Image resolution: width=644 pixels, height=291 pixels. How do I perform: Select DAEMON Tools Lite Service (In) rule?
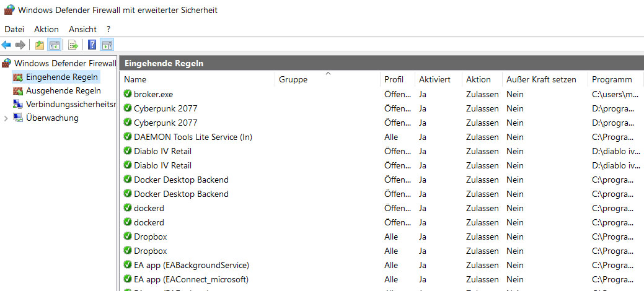click(x=193, y=137)
